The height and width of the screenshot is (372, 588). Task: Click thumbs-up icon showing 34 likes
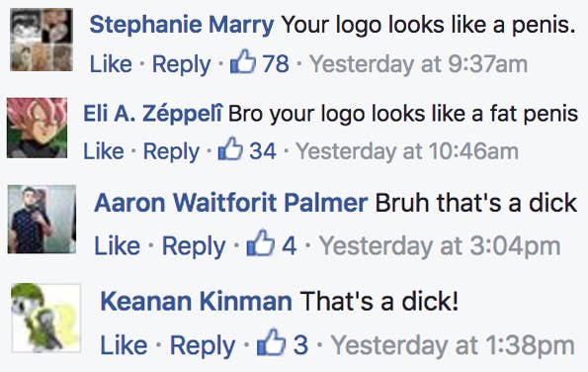point(230,148)
